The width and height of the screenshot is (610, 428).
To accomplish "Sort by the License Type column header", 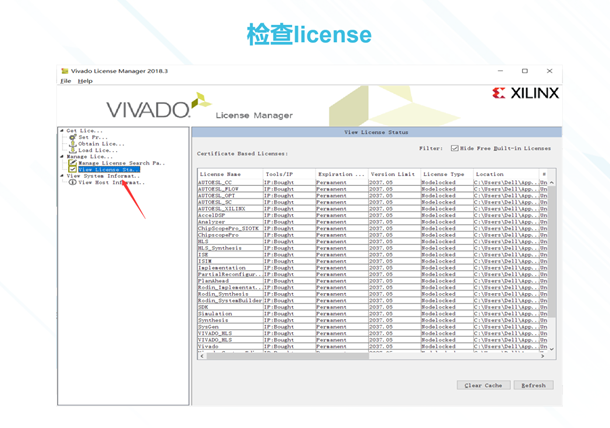I will [x=447, y=174].
